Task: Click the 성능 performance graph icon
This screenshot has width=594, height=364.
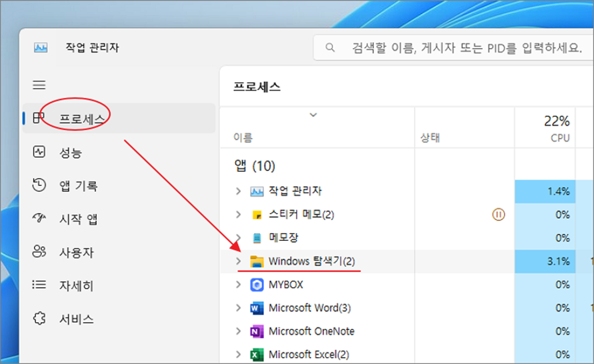Action: [38, 152]
